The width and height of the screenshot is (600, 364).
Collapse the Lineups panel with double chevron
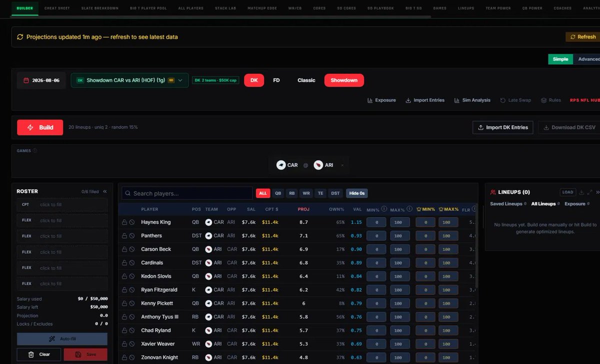[597, 192]
